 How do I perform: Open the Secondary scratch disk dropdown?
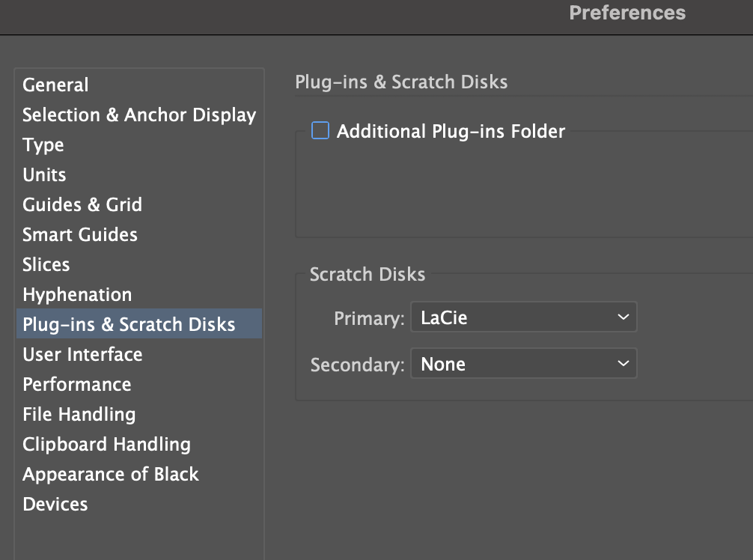point(524,364)
